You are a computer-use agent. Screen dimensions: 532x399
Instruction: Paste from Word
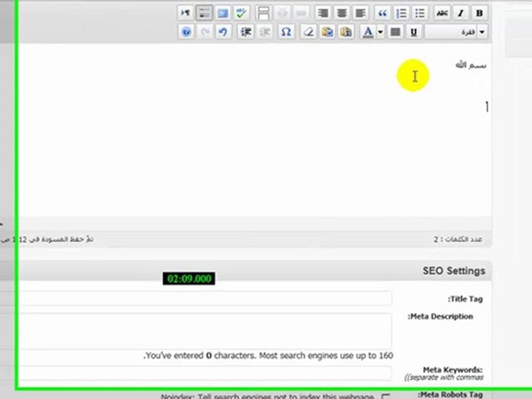click(327, 32)
